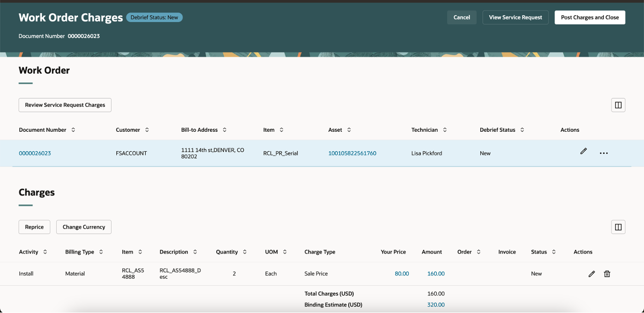Image resolution: width=644 pixels, height=313 pixels.
Task: Click Post Charges and Close
Action: 590,17
